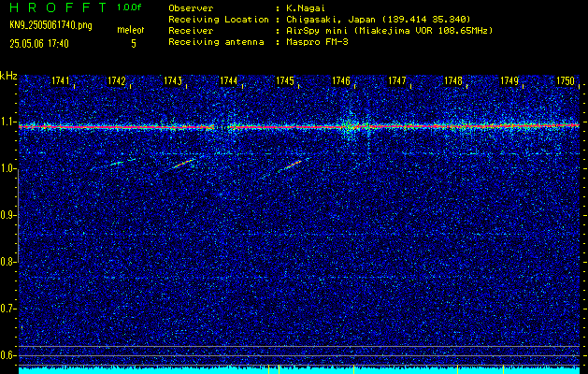Click the antenna name Maspro FM-3
Screen dimensions: 588x374
tap(317, 42)
